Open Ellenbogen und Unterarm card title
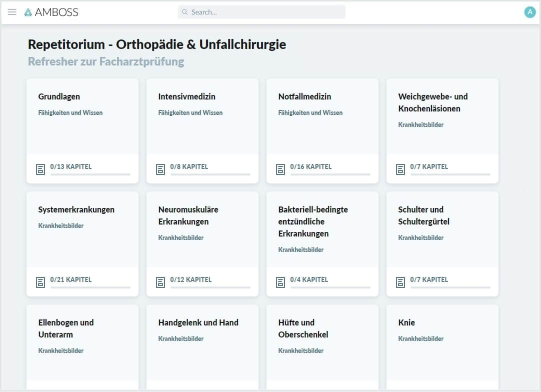Screen dimensions: 541x392 66,328
